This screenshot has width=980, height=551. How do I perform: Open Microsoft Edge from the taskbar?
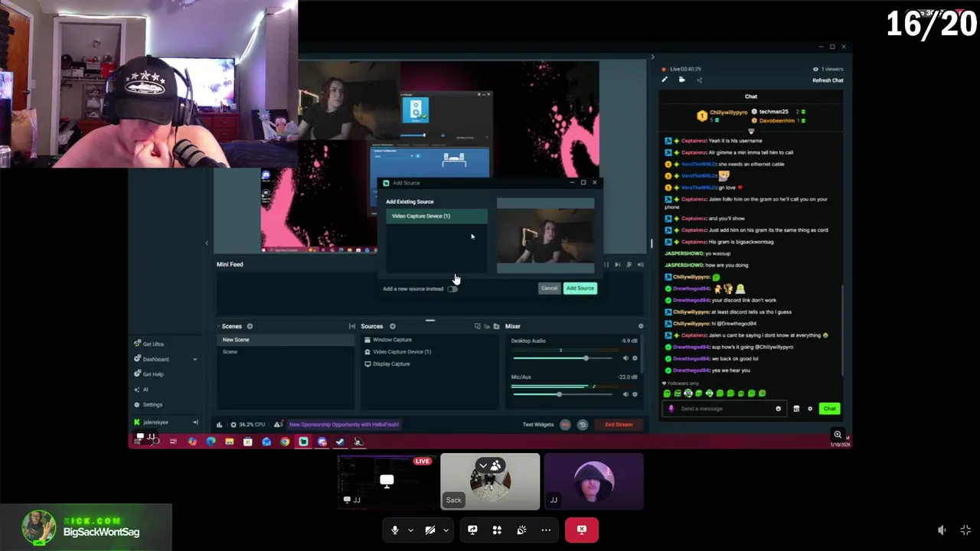pos(211,442)
